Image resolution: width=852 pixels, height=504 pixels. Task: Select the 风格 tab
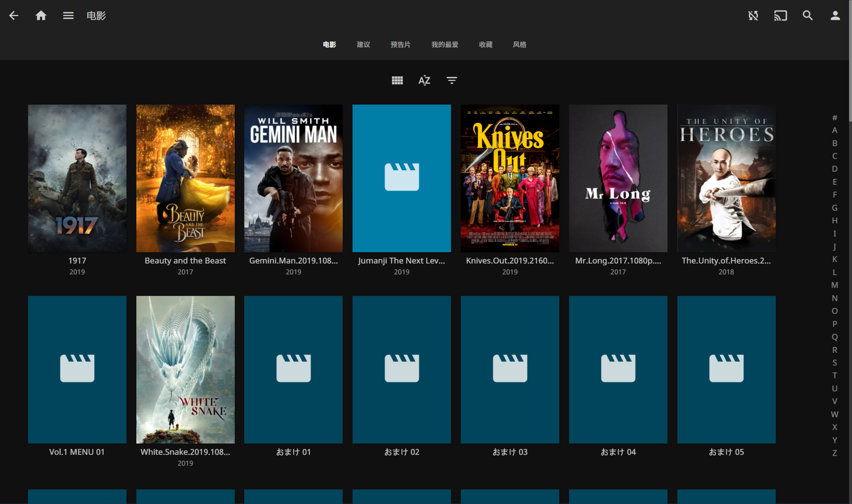click(x=519, y=44)
